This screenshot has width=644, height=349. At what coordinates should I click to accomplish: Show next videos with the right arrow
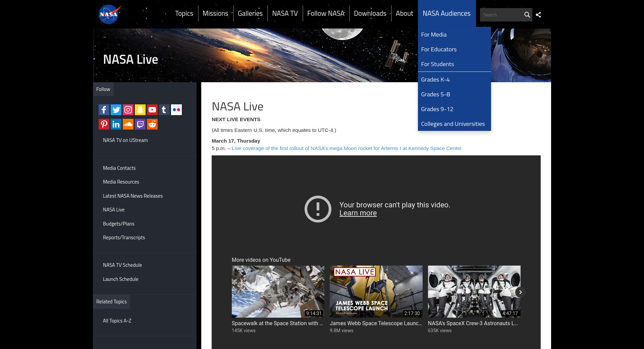tap(520, 292)
